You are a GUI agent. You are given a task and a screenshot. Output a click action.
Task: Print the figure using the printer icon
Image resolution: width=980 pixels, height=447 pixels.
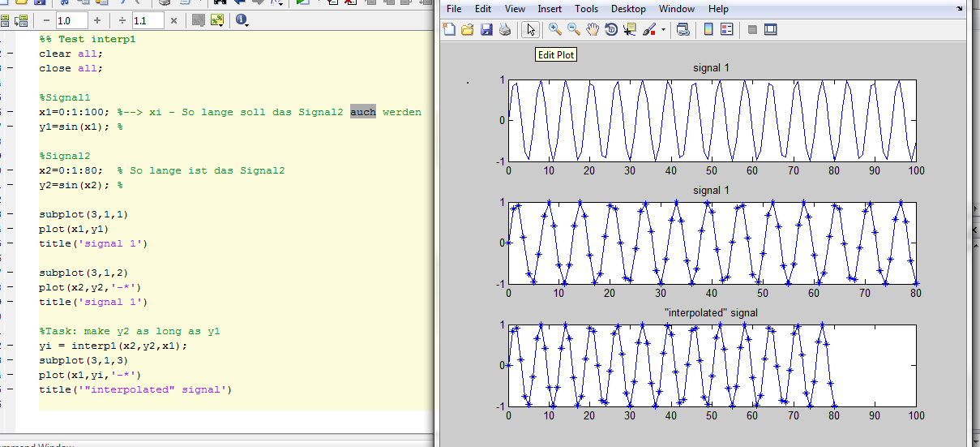(x=504, y=30)
